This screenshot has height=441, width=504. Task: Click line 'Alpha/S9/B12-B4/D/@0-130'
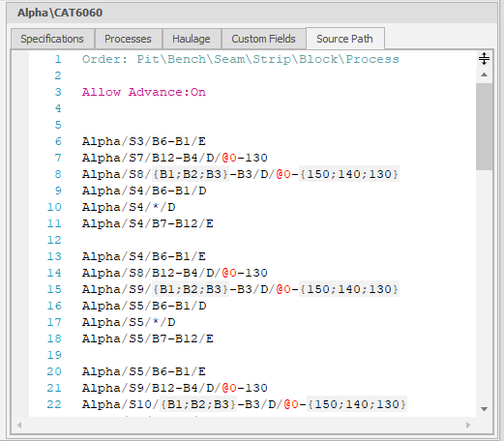(x=175, y=388)
